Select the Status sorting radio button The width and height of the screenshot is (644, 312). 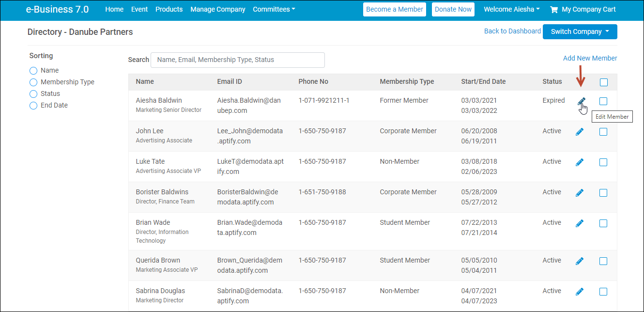click(33, 94)
